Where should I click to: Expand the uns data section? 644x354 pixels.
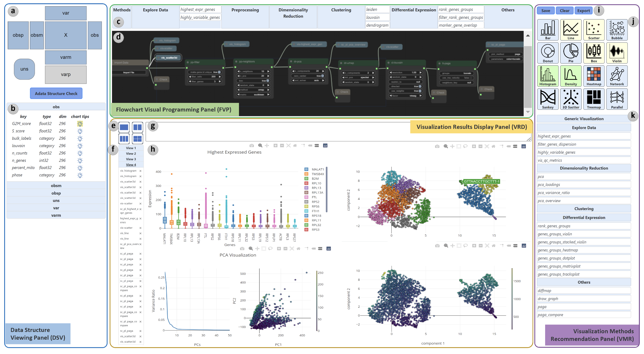tap(56, 201)
